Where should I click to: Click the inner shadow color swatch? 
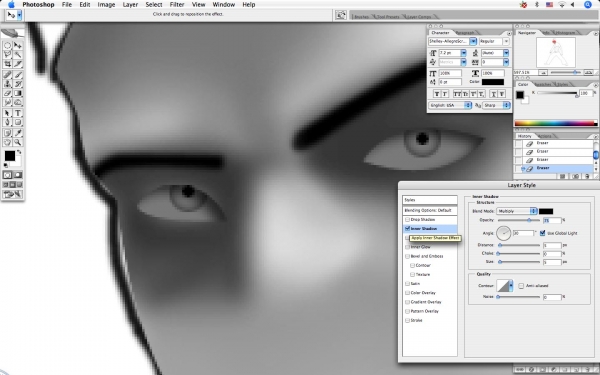pyautogui.click(x=546, y=211)
